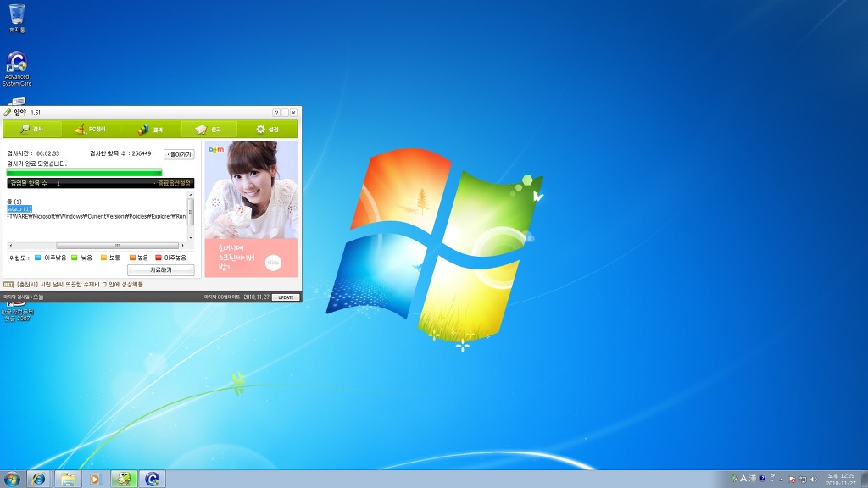Switch to the 결과 results tab
This screenshot has width=868, height=488.
[x=151, y=129]
